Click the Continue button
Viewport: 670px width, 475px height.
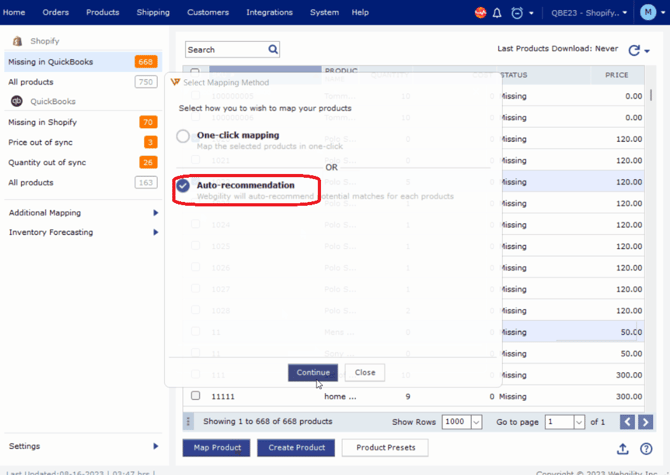tap(313, 372)
